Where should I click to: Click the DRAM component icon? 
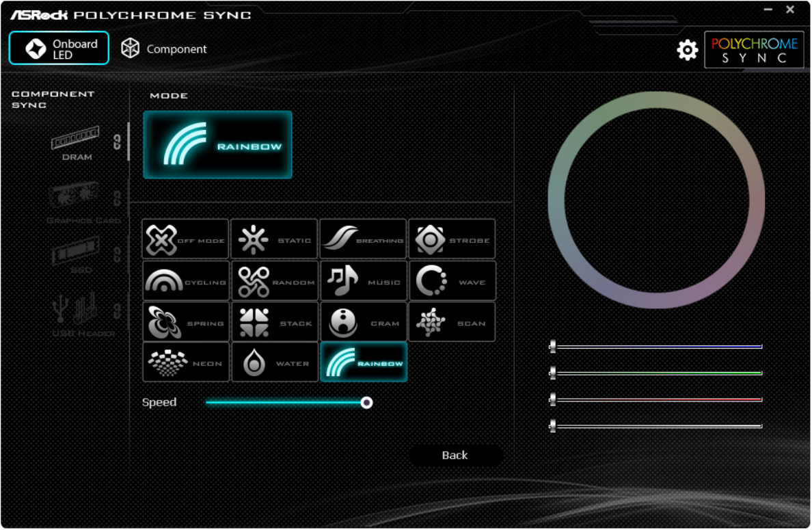pos(76,137)
